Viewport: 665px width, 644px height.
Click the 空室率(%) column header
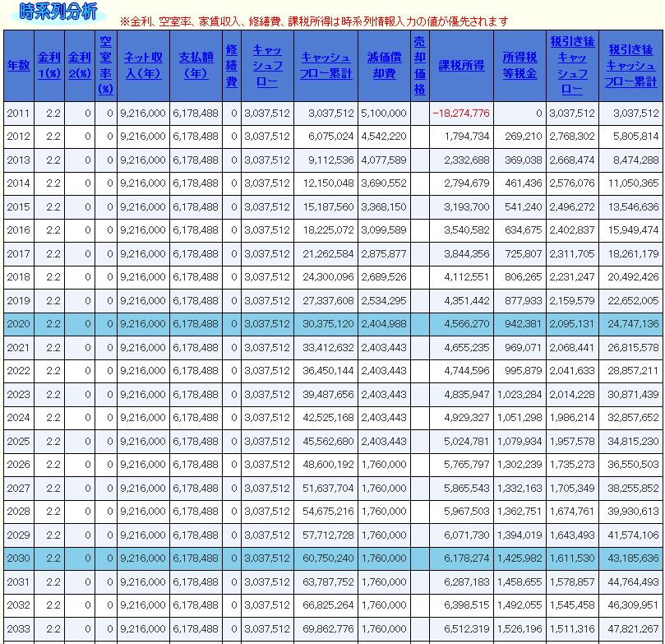pos(106,66)
